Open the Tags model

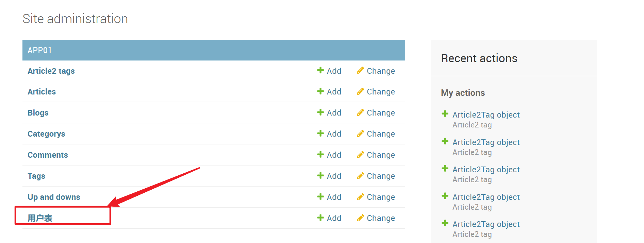coord(36,176)
